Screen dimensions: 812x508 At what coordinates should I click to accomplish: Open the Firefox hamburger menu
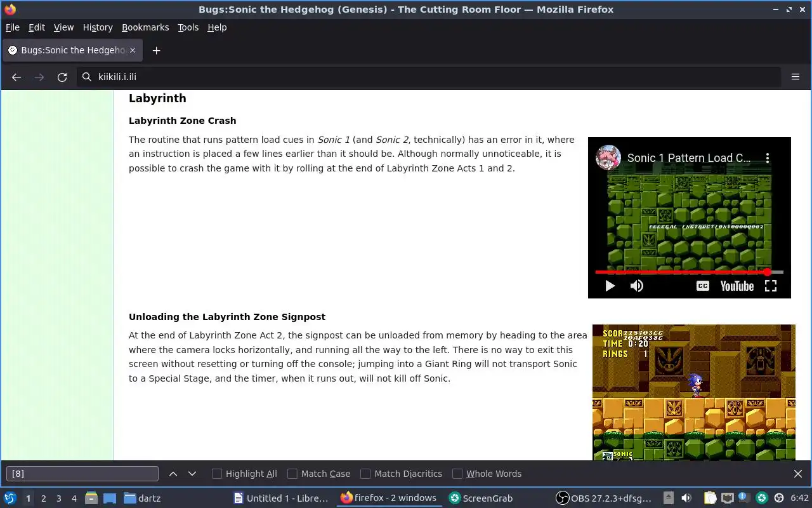(x=795, y=77)
